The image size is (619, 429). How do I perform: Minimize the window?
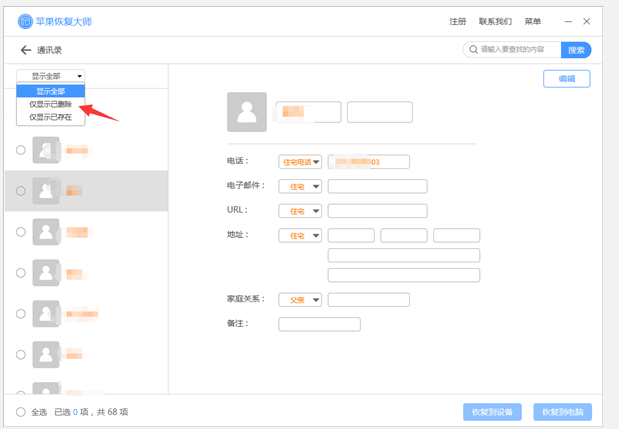tap(568, 21)
